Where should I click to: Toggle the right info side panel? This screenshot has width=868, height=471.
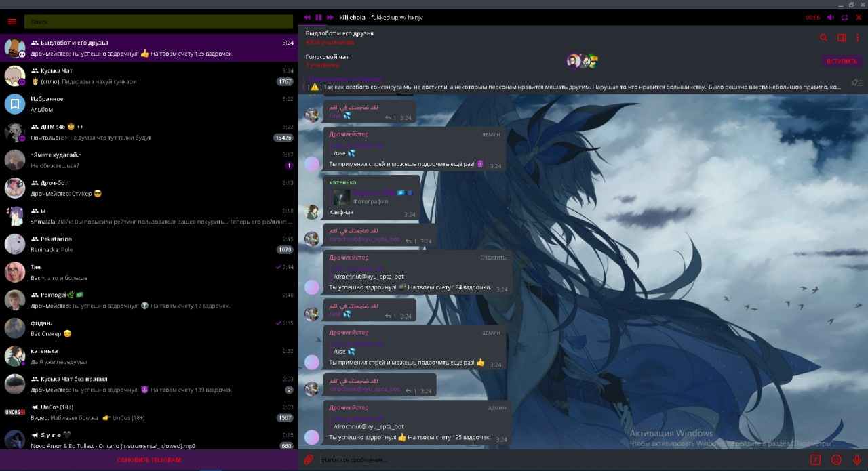coord(842,38)
